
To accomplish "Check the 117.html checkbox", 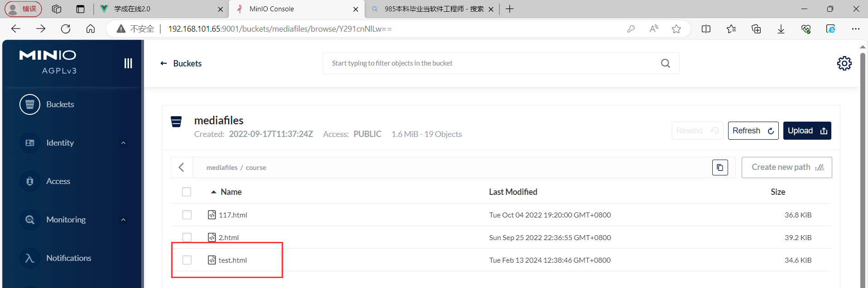I will point(187,215).
